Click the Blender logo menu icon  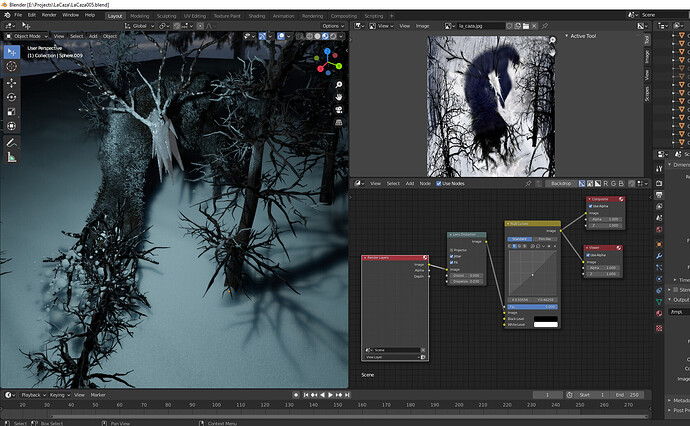(7, 15)
